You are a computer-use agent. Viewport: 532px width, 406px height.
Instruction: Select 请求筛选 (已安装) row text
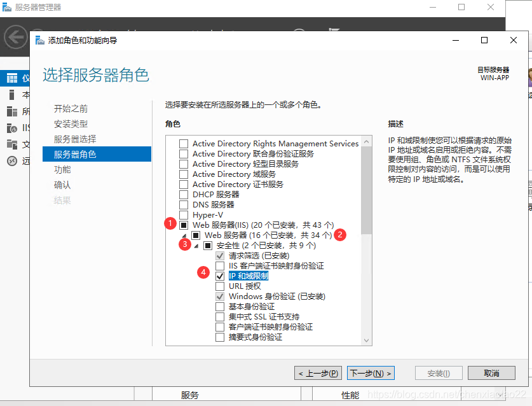tap(259, 255)
